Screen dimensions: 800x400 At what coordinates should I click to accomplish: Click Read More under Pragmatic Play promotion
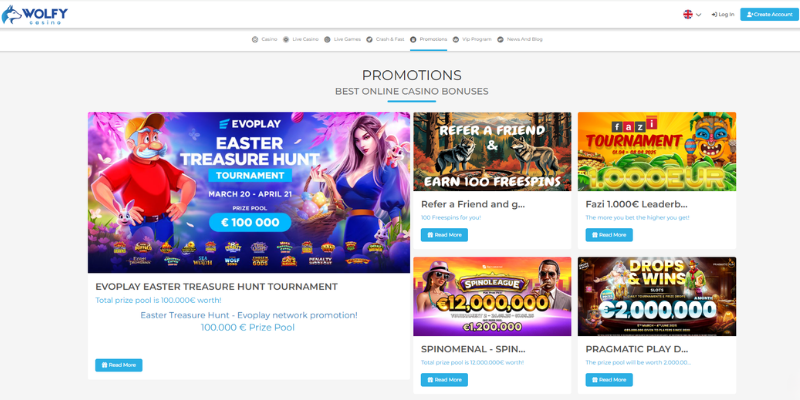pos(609,380)
